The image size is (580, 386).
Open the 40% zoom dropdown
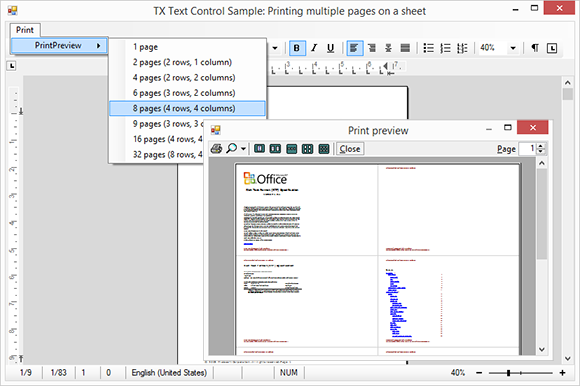coord(513,48)
